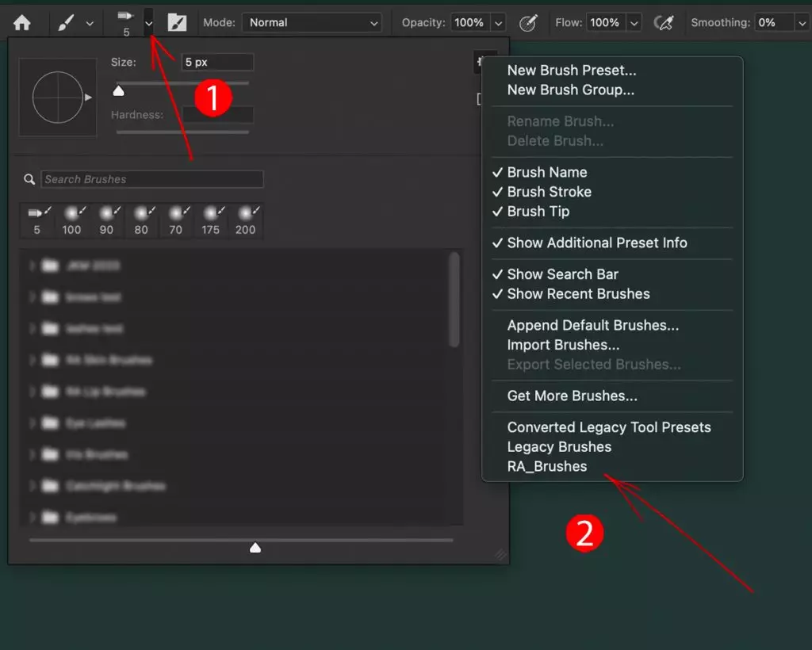Select Rename Brush... menu entry
Viewport: 812px width, 650px height.
pos(561,121)
